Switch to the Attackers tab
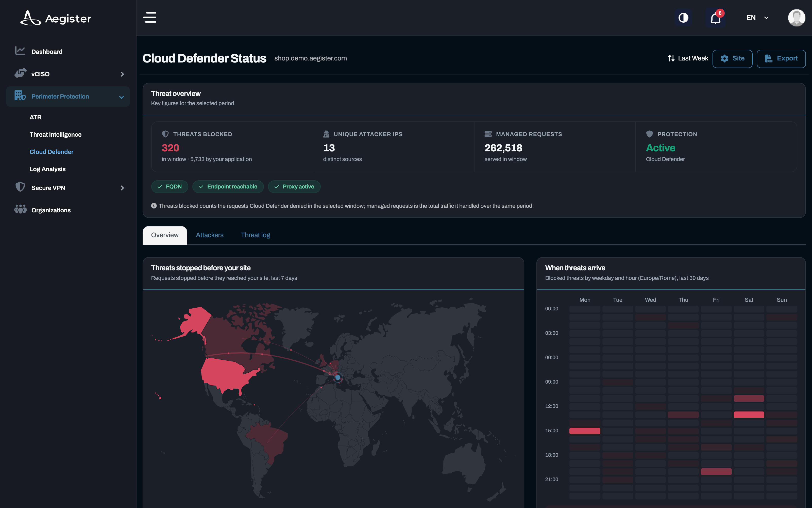 pos(209,235)
